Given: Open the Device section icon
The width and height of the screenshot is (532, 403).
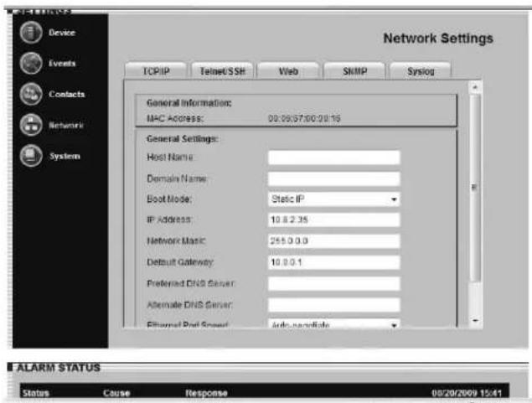Looking at the screenshot, I should click(x=31, y=33).
